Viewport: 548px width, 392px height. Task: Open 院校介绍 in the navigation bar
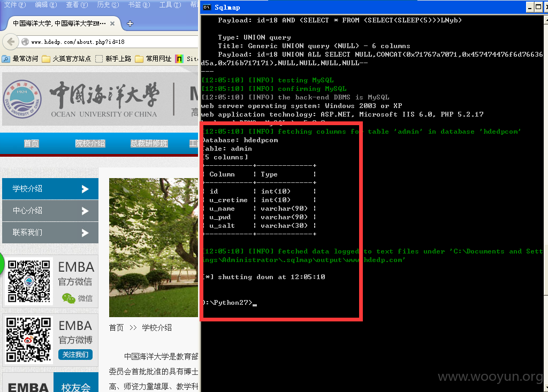pyautogui.click(x=90, y=143)
